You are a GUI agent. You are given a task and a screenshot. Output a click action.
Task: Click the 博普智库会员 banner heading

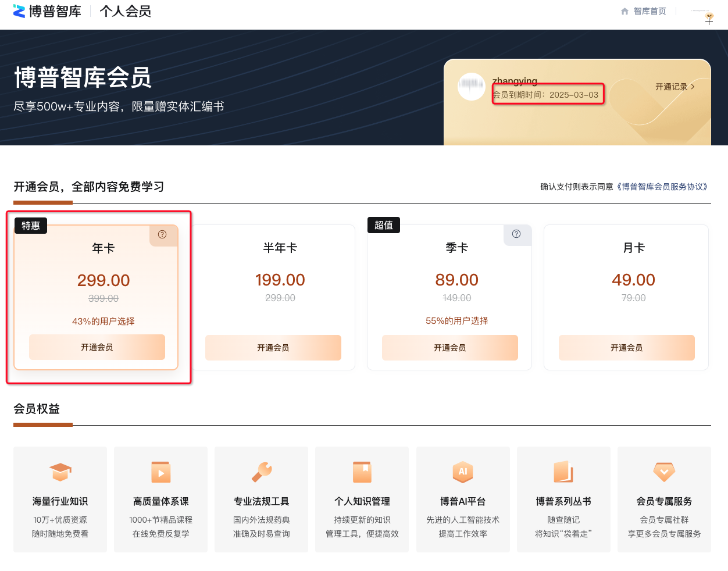pyautogui.click(x=83, y=77)
